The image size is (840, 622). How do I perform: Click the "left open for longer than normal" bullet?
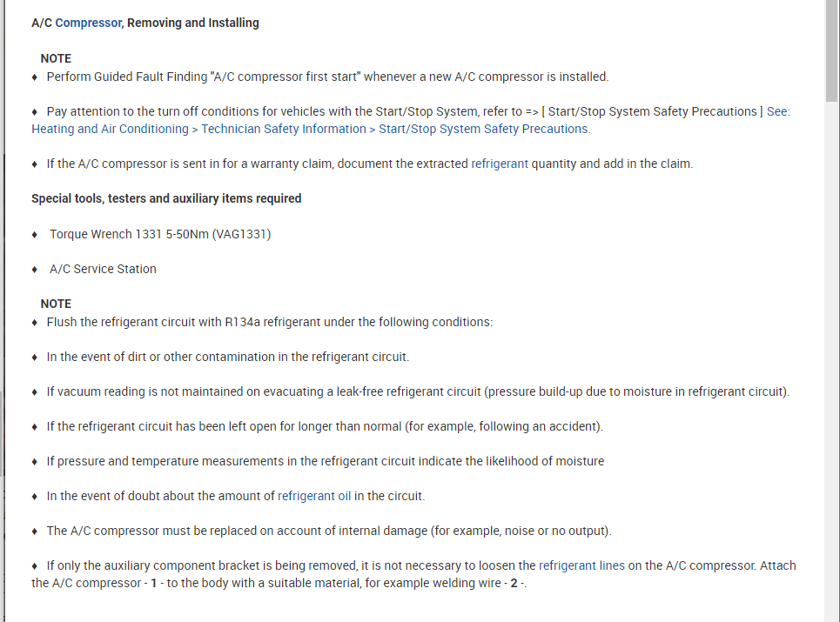(x=325, y=426)
